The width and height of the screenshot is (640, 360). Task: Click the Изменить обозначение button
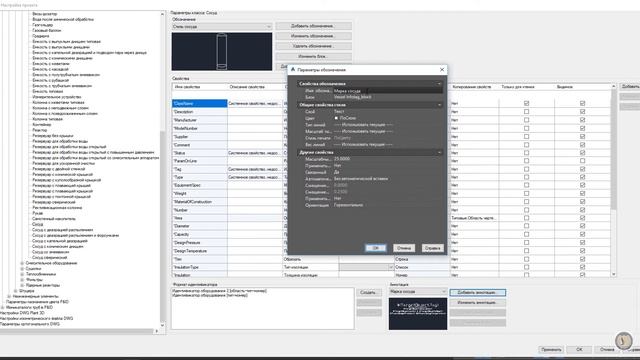(313, 36)
